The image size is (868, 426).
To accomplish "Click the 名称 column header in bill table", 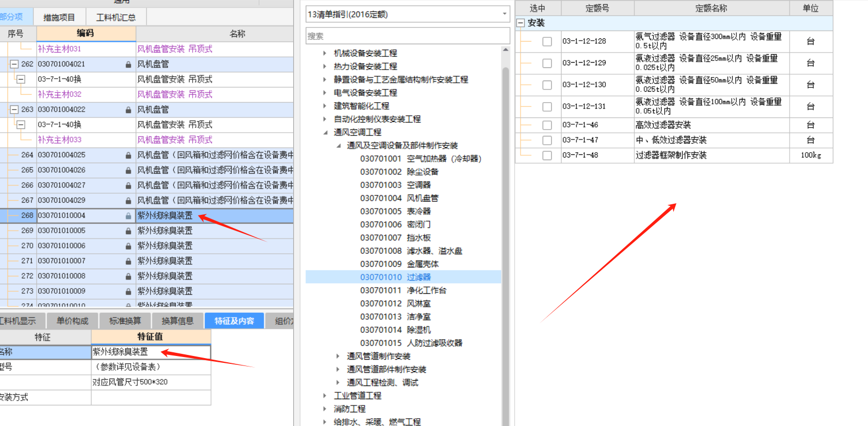I will pos(237,34).
